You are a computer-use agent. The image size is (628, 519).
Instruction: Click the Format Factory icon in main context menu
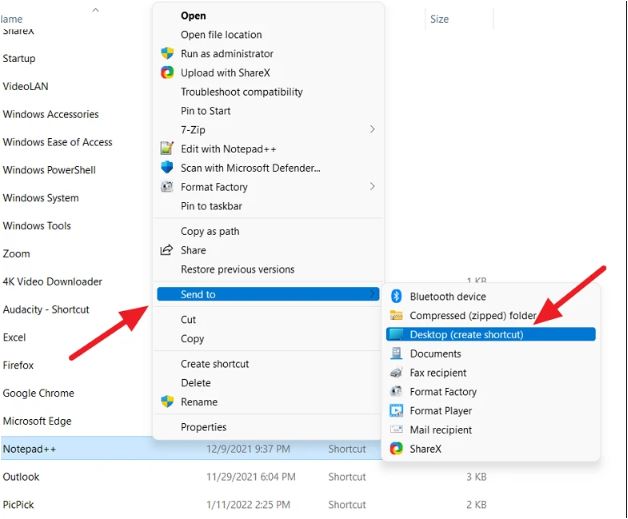[167, 187]
